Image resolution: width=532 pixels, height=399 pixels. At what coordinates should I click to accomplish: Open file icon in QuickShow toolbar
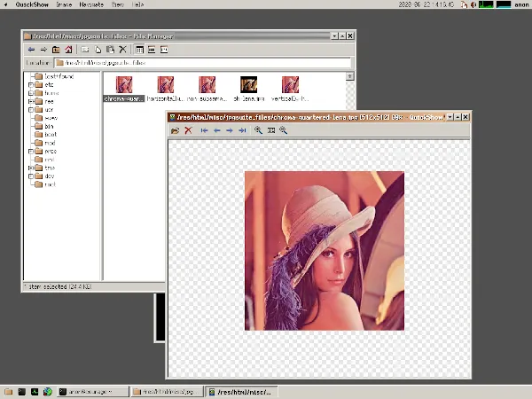click(175, 130)
